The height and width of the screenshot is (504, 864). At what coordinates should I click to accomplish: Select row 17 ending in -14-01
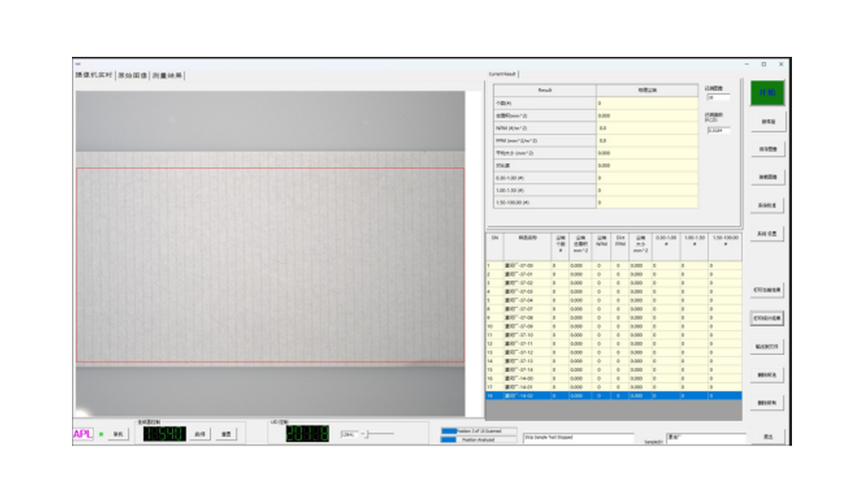coord(613,387)
